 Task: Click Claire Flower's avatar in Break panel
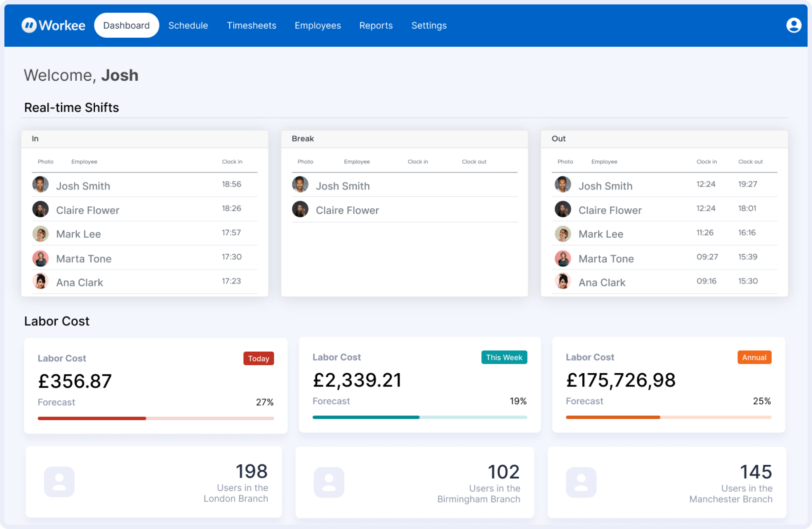(300, 209)
